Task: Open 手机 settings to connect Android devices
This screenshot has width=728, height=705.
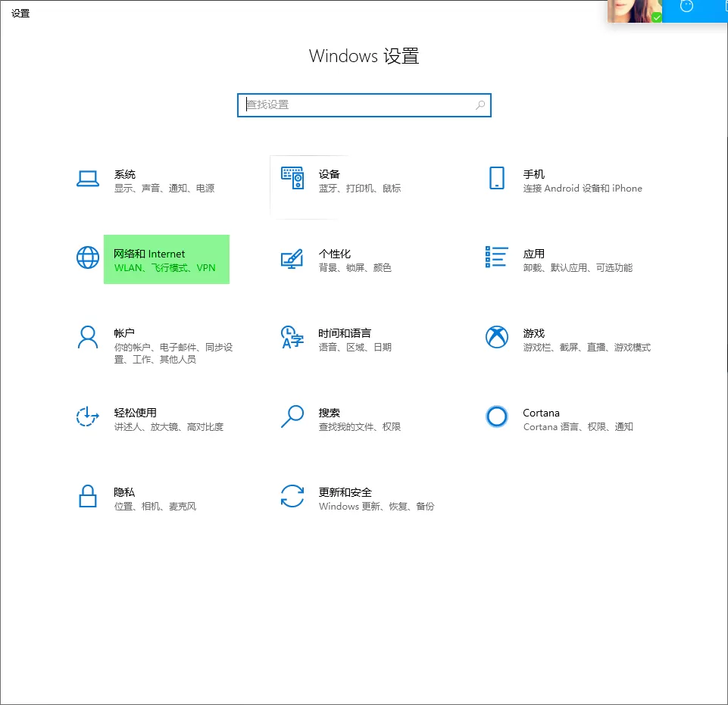Action: 496,178
